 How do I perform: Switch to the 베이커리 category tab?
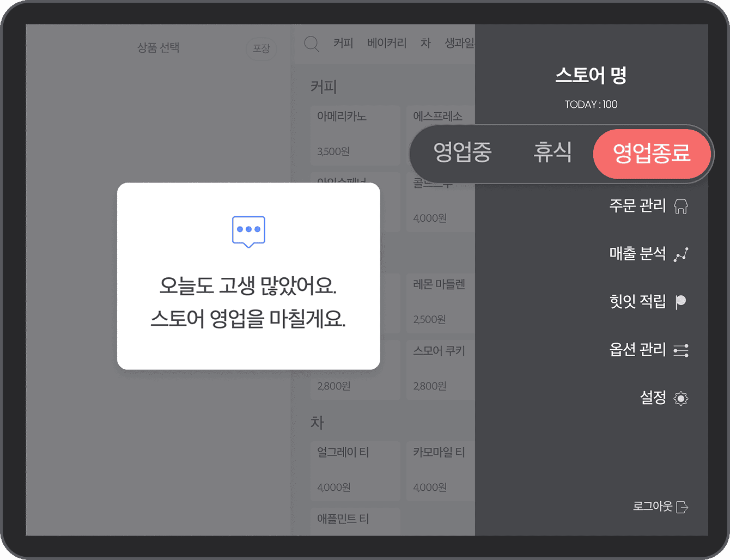[x=387, y=43]
